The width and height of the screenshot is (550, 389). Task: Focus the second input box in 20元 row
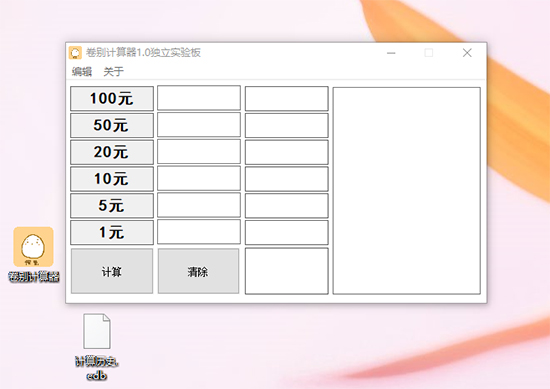[287, 152]
